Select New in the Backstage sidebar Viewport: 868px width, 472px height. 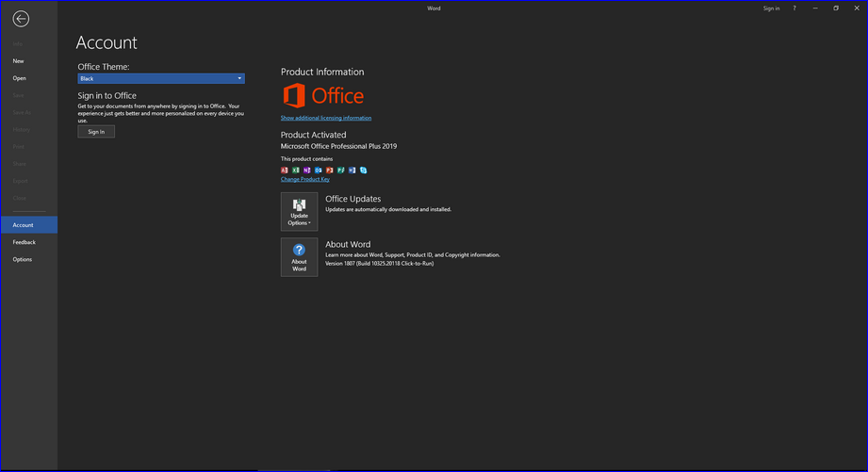click(19, 60)
